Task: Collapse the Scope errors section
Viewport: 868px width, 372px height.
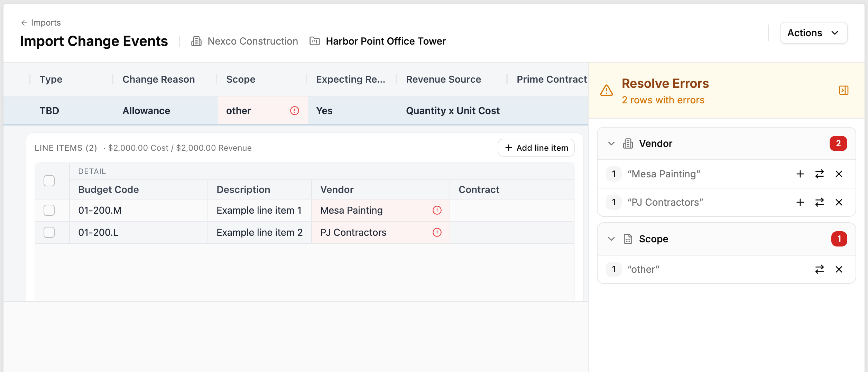Action: [611, 239]
